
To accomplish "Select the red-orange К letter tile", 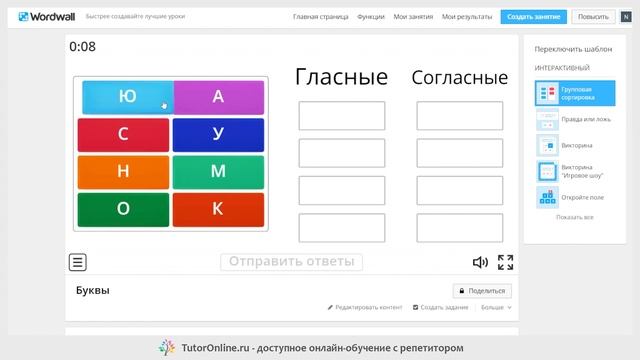I will click(218, 210).
